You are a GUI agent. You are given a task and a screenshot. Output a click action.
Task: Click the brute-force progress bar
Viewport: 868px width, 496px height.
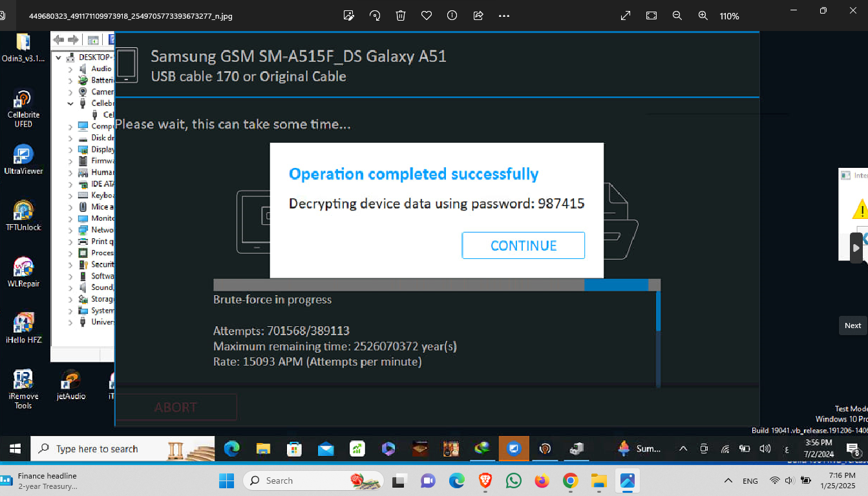pos(437,285)
